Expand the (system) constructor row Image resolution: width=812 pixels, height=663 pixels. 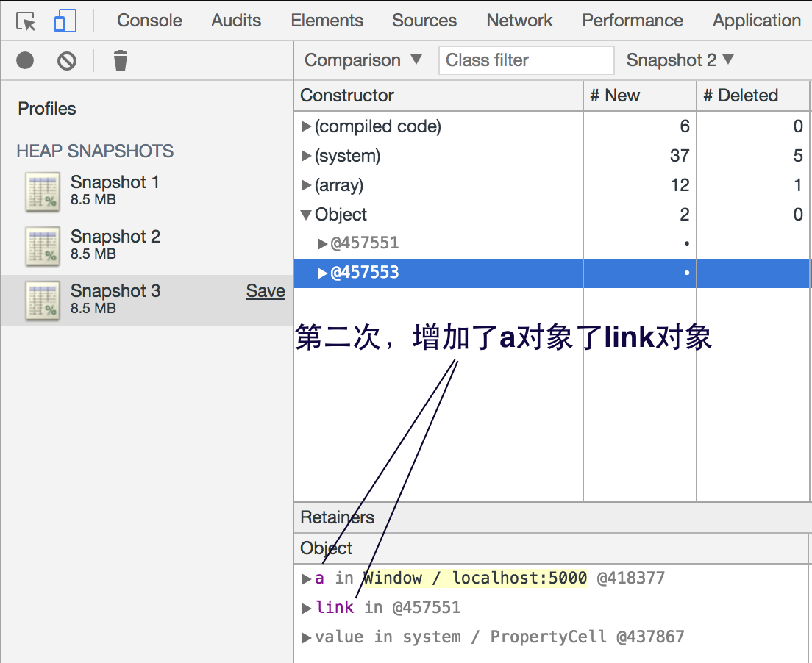tap(306, 156)
